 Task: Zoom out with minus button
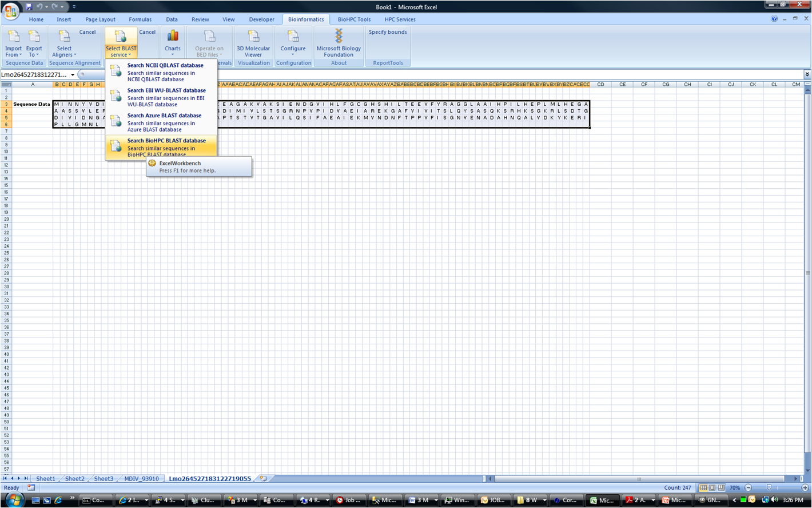[748, 488]
